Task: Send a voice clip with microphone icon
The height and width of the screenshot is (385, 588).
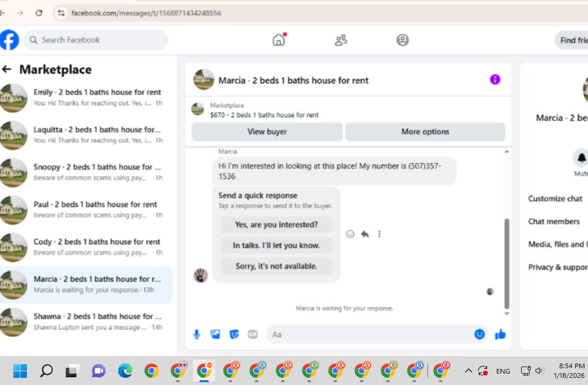Action: pos(196,334)
